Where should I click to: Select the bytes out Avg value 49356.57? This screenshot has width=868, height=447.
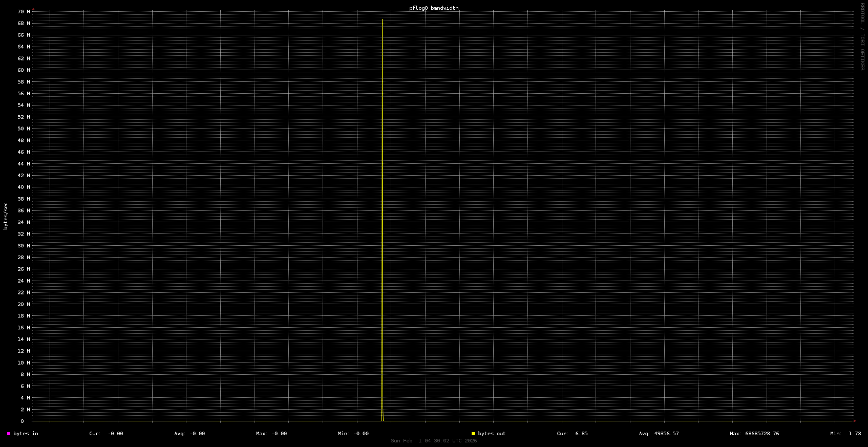click(x=667, y=434)
